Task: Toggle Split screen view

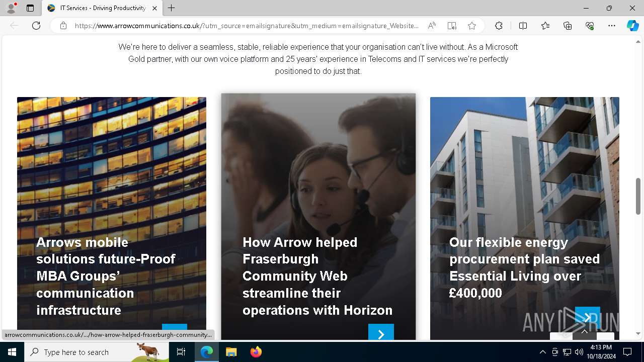Action: pyautogui.click(x=523, y=26)
